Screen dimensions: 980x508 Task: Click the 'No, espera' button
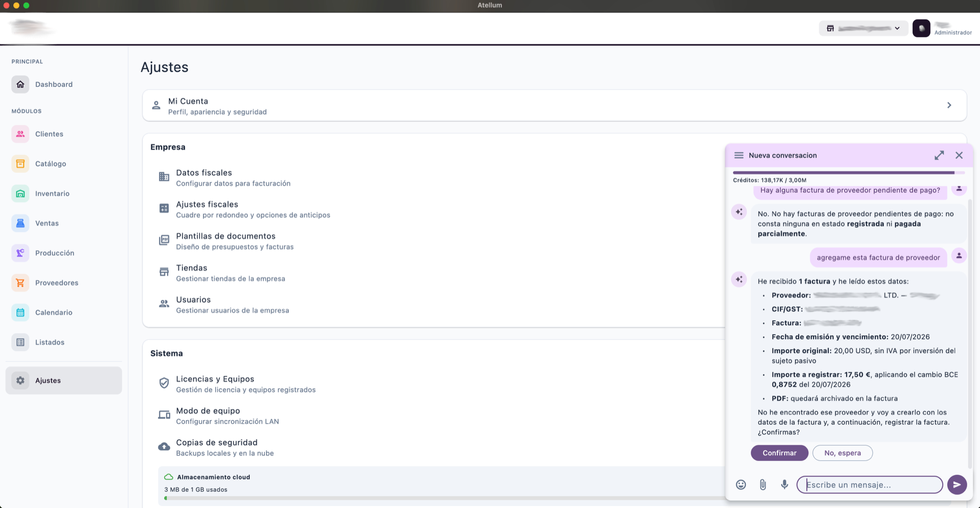point(842,453)
